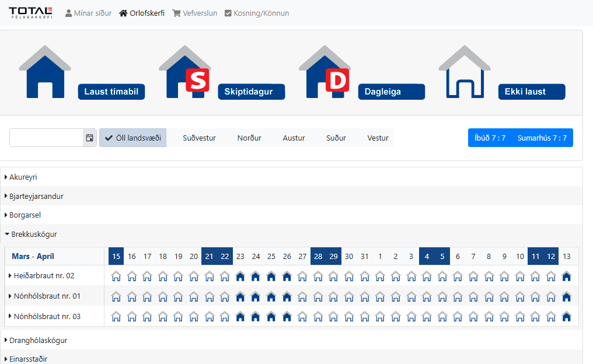Viewport: 593px width, 364px height.
Task: Click the calendar icon beside date field
Action: pyautogui.click(x=89, y=138)
